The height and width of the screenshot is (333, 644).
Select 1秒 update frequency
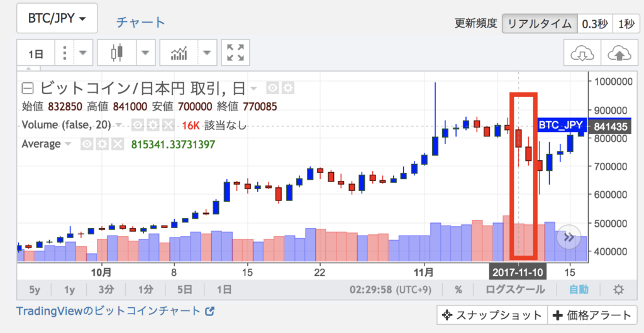coord(626,24)
